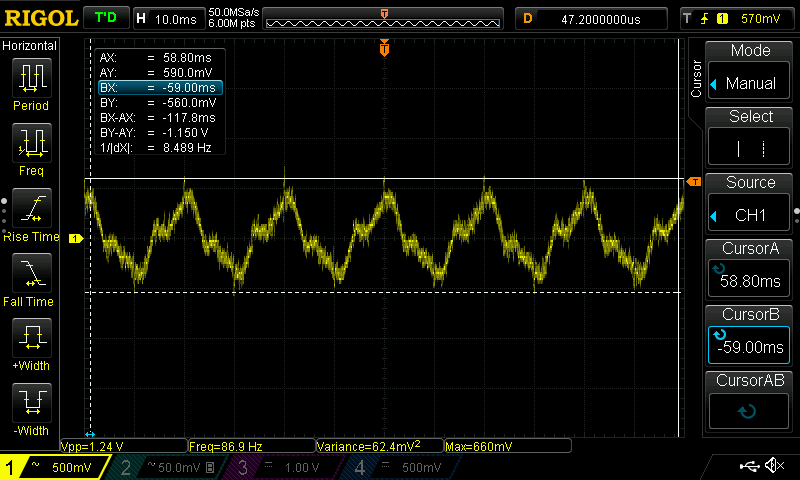Toggle channel 1 at 500mV
This screenshot has height=480, width=800.
pyautogui.click(x=55, y=467)
